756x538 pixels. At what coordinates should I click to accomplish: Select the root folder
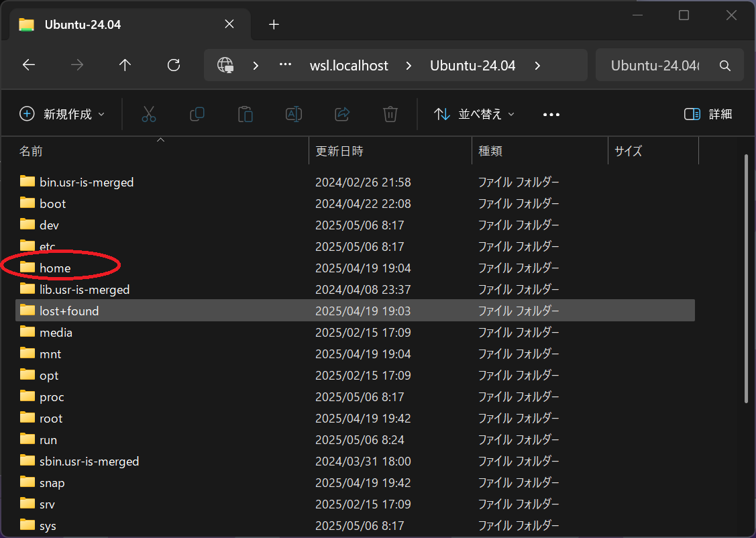pyautogui.click(x=355, y=418)
